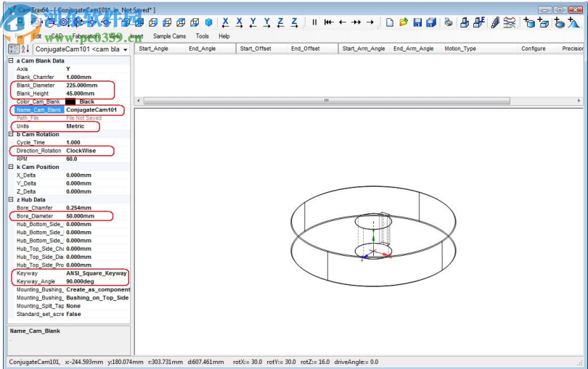The height and width of the screenshot is (369, 588).
Task: Pause the cam animation
Action: 314,22
